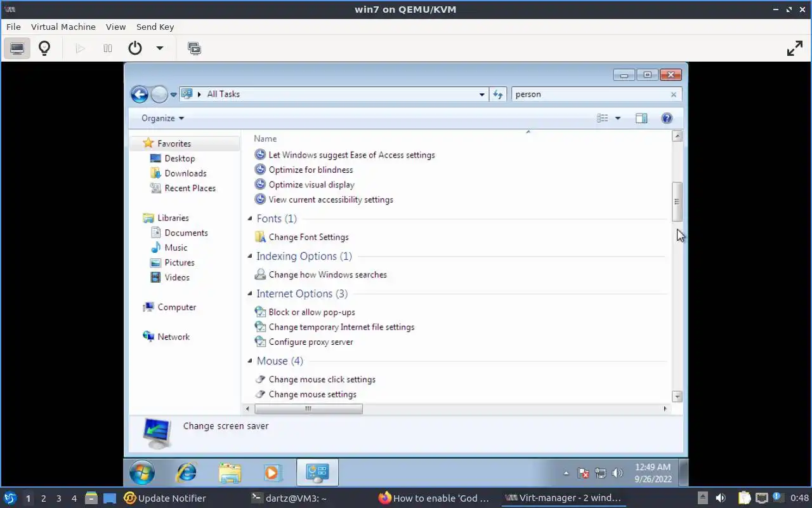Open the Virtual Machine menu
This screenshot has height=508, width=812.
(63, 27)
